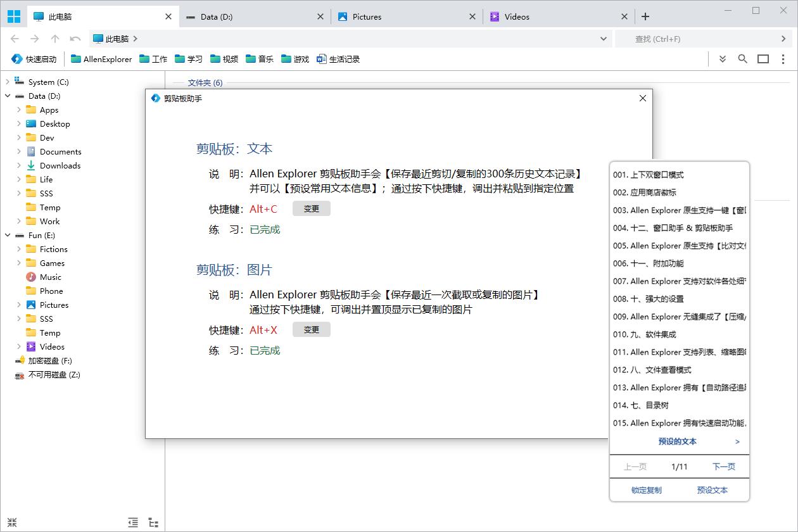Viewport: 798px width, 532px height.
Task: Expand the double-chevron overflow in the toolbar
Action: [722, 58]
